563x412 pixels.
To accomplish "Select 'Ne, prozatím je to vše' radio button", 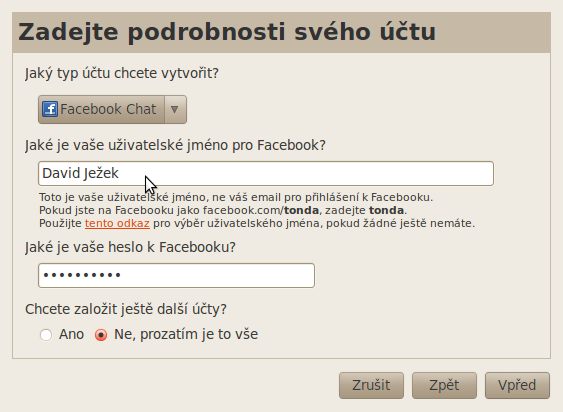I will 101,335.
